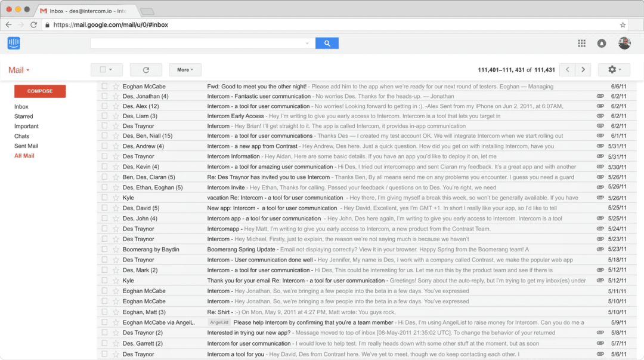
Task: Click the message count 111,401–111,431 text
Action: tap(516, 70)
